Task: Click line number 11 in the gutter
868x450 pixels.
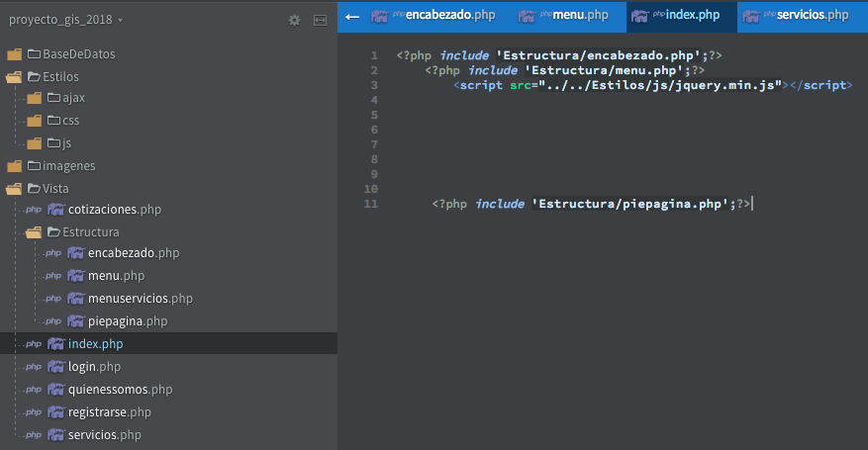Action: [x=371, y=204]
